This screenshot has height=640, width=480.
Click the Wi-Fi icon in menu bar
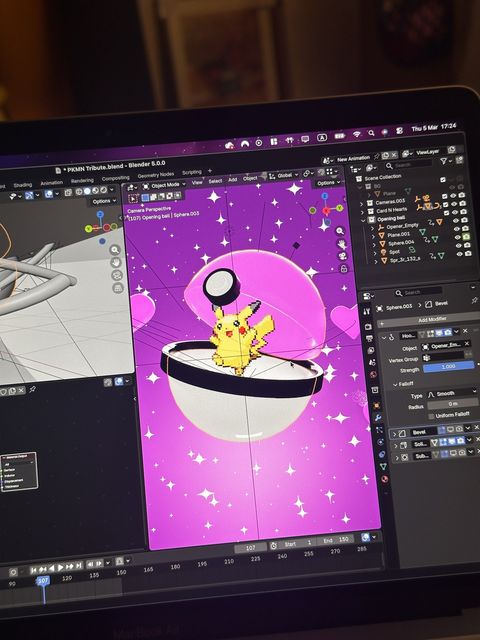click(x=357, y=134)
